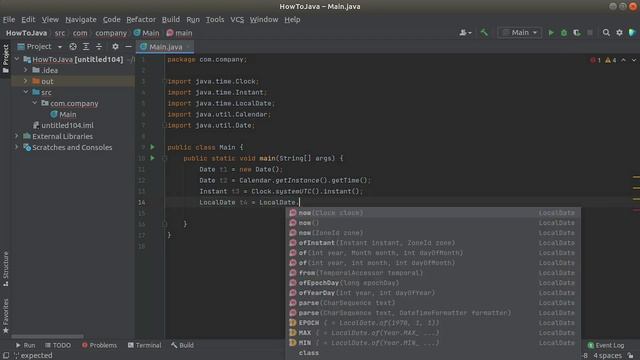Open the File menu
The height and width of the screenshot is (360, 640).
[x=9, y=20]
